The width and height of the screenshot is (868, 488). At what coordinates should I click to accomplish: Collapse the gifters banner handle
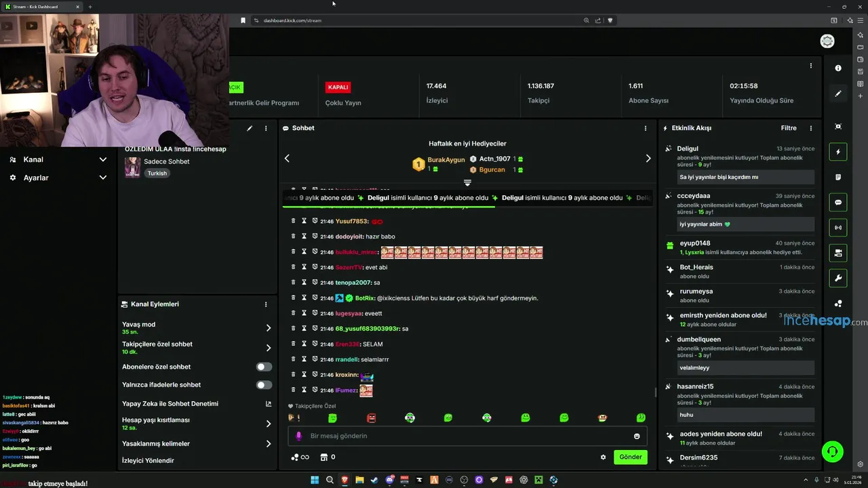[467, 183]
